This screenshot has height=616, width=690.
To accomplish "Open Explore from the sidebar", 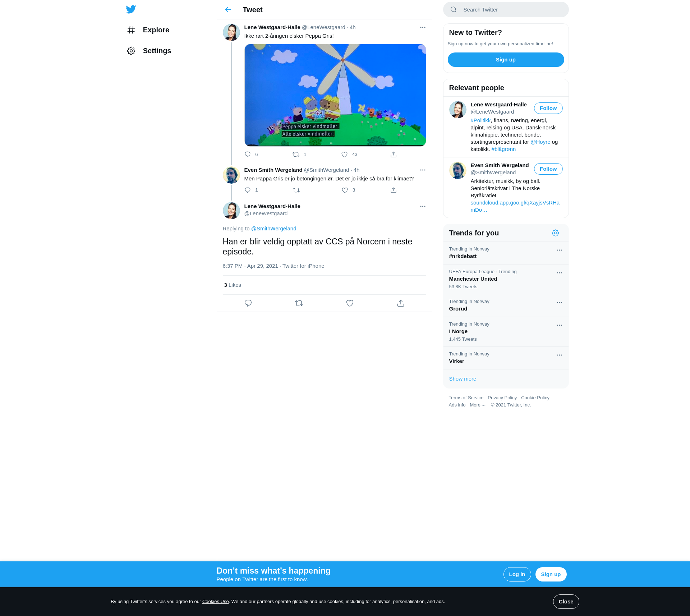I will (x=148, y=30).
